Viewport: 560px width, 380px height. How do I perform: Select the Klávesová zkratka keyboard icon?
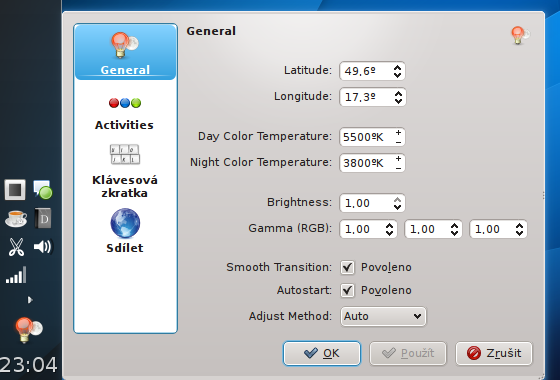tap(125, 154)
